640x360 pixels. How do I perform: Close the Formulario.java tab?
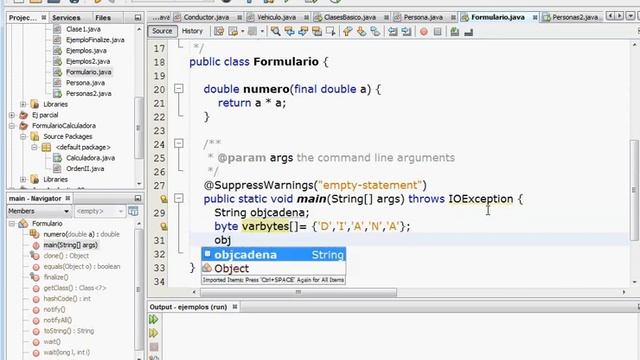[535, 17]
